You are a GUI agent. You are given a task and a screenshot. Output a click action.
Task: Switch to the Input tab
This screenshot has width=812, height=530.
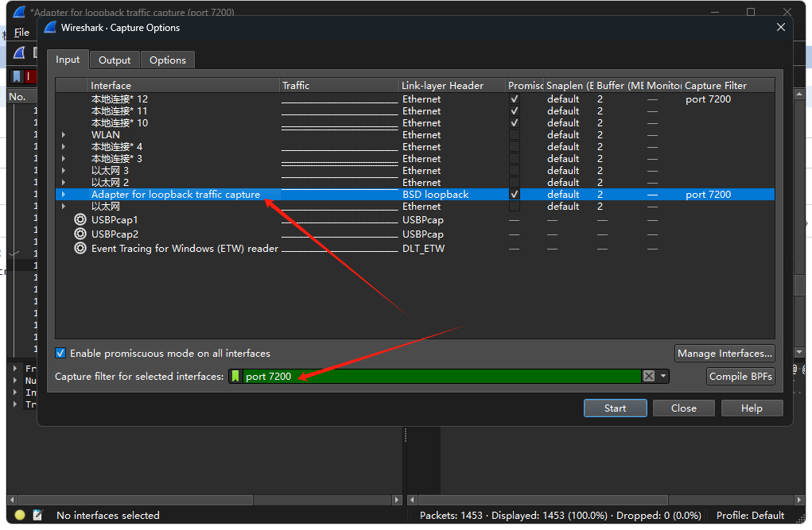(x=68, y=60)
